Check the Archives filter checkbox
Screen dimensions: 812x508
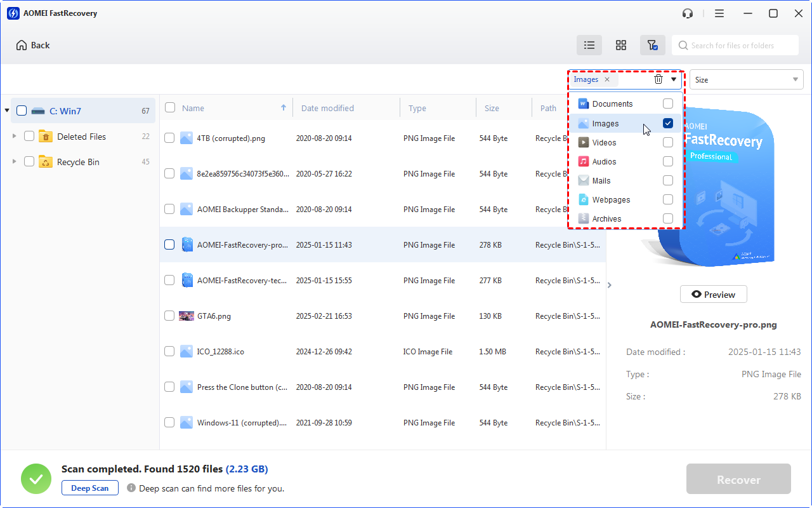(x=668, y=218)
